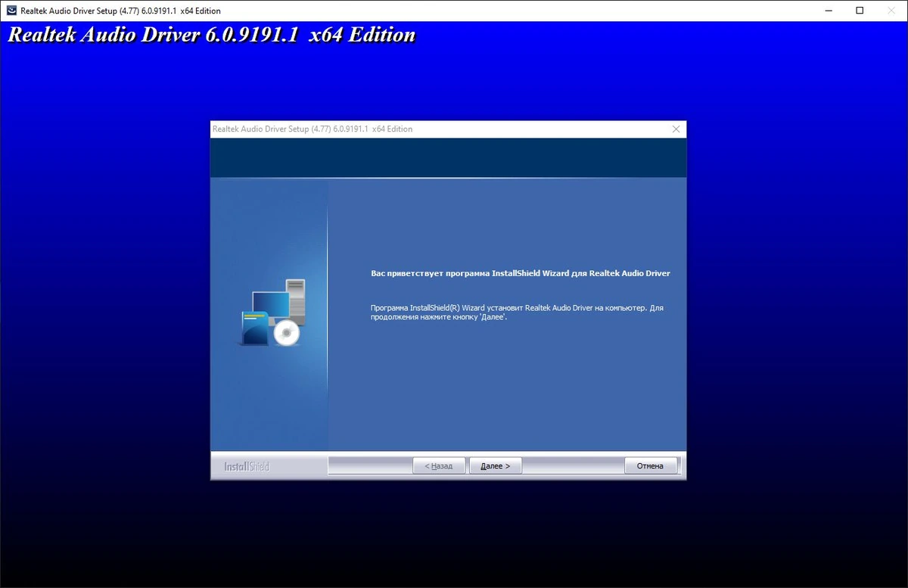
Task: Cancel setup with the 'Отмена' button
Action: click(650, 465)
